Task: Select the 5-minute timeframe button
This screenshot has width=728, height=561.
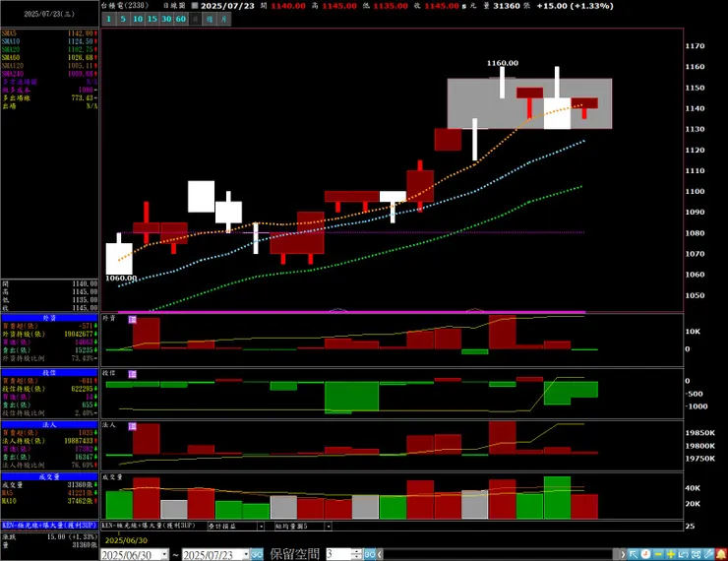Action: tap(123, 19)
